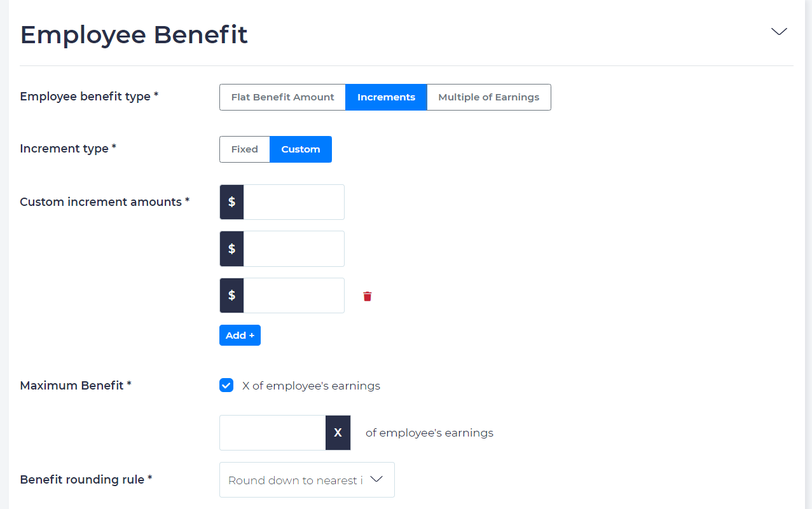Image resolution: width=812 pixels, height=509 pixels.
Task: Click the earnings multiplier input field
Action: point(272,432)
